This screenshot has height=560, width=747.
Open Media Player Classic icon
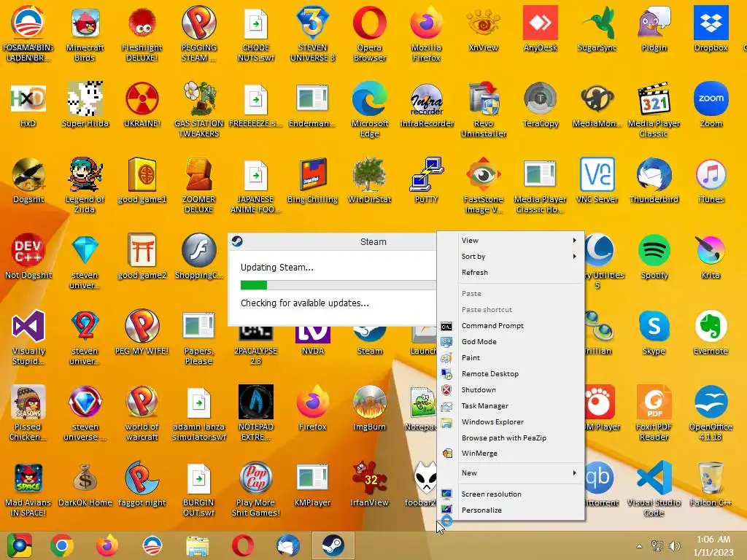[654, 109]
